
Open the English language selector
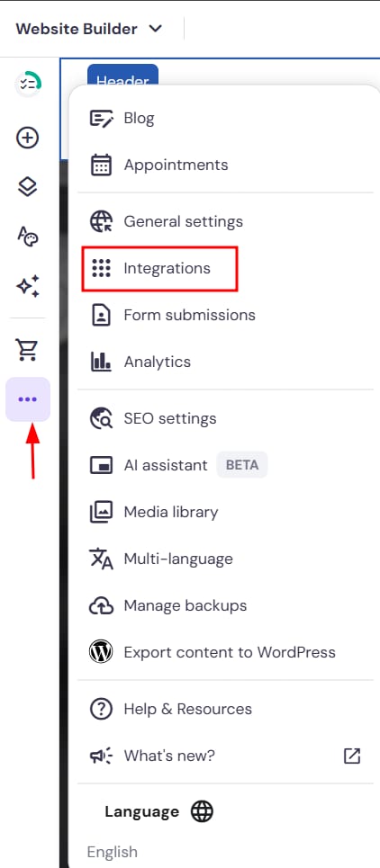coord(113,852)
